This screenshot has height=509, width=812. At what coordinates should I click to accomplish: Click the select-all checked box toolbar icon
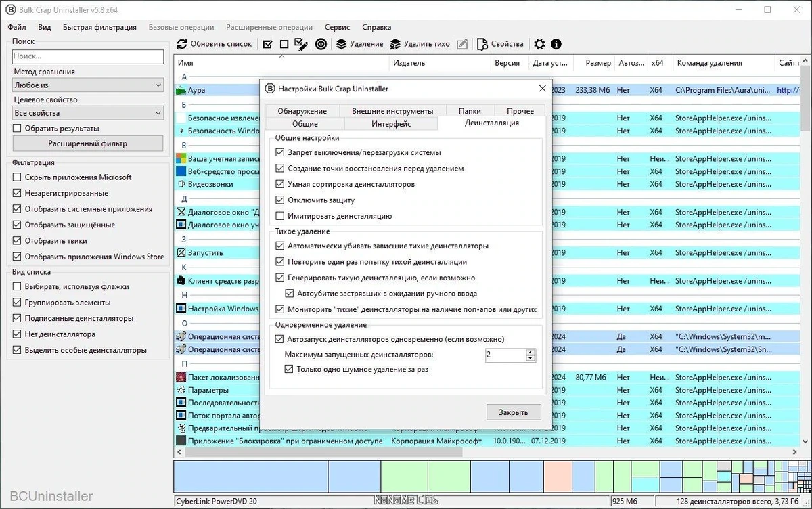(x=267, y=44)
